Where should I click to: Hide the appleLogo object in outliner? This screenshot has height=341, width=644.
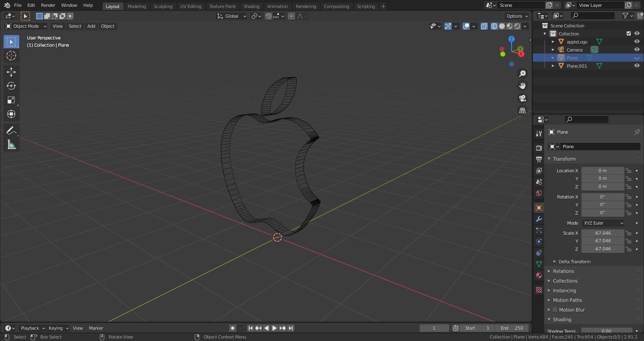tap(637, 42)
